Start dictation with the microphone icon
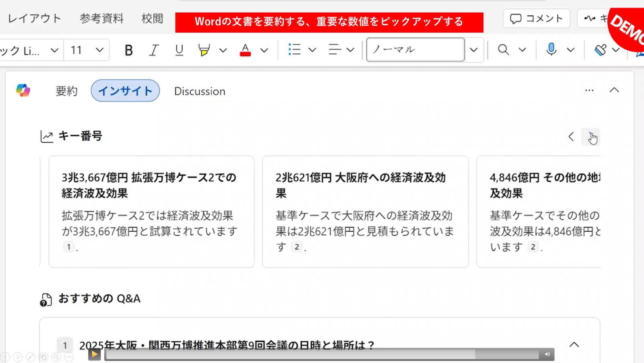 coord(551,50)
